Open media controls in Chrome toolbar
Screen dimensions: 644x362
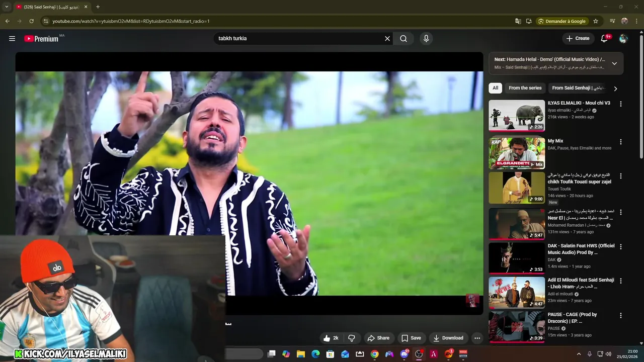pyautogui.click(x=612, y=21)
